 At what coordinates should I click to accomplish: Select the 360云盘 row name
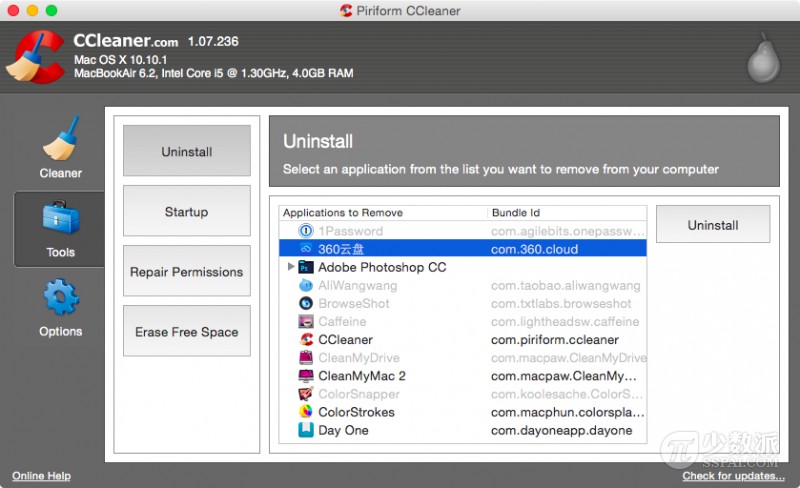[x=341, y=249]
